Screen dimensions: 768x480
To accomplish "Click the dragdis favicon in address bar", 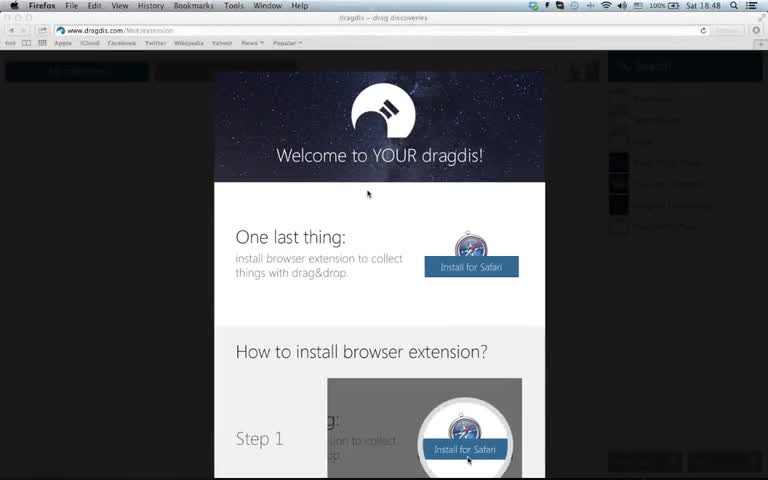I will [x=61, y=30].
